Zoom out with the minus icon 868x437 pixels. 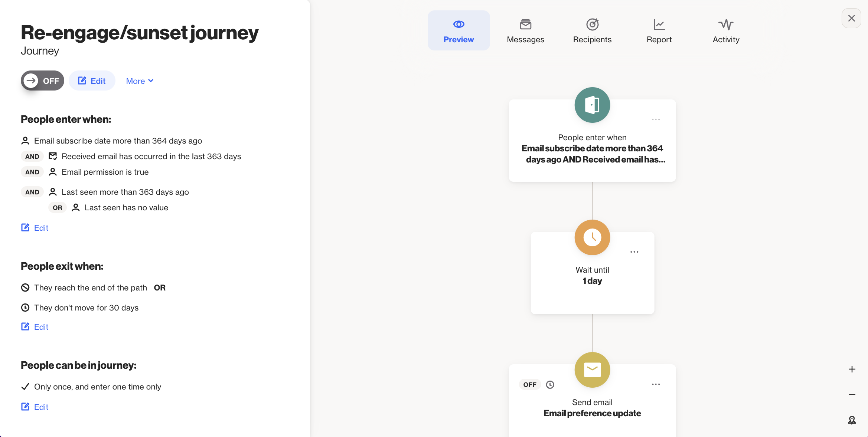[x=852, y=394]
